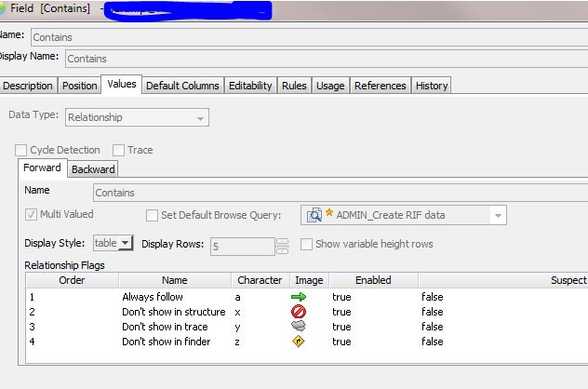This screenshot has height=389, width=588.
Task: Enable the Trace checkbox
Action: click(x=118, y=150)
